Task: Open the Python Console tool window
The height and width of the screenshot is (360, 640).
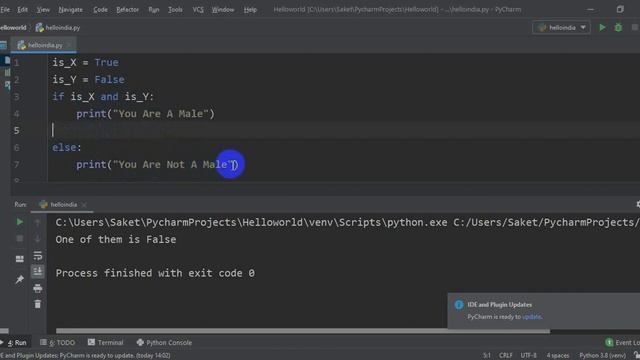Action: pos(164,342)
